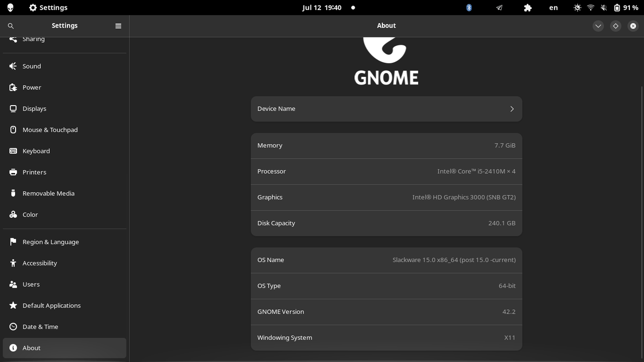Click the About info icon
This screenshot has height=362, width=644.
(x=13, y=348)
